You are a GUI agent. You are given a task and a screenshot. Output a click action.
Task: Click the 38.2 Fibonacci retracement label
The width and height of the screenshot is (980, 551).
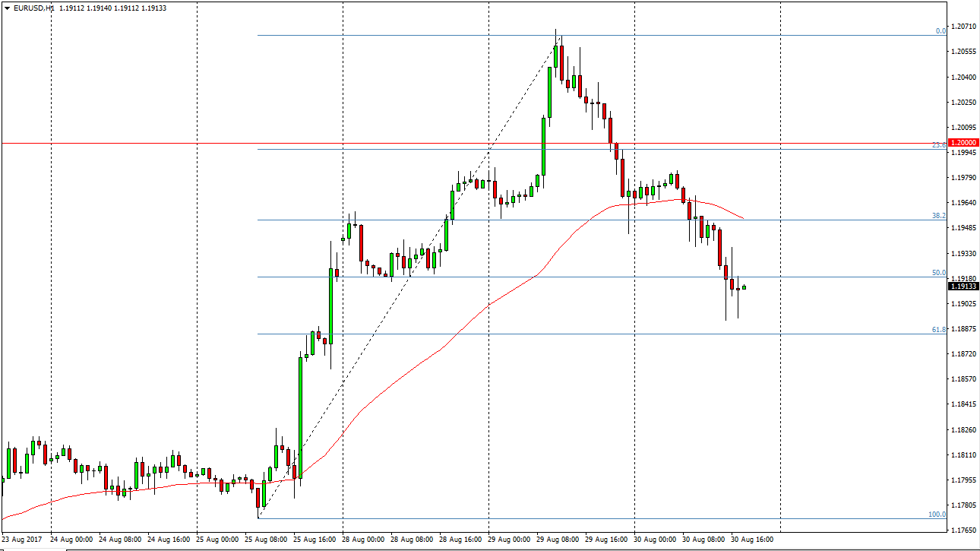(x=939, y=216)
